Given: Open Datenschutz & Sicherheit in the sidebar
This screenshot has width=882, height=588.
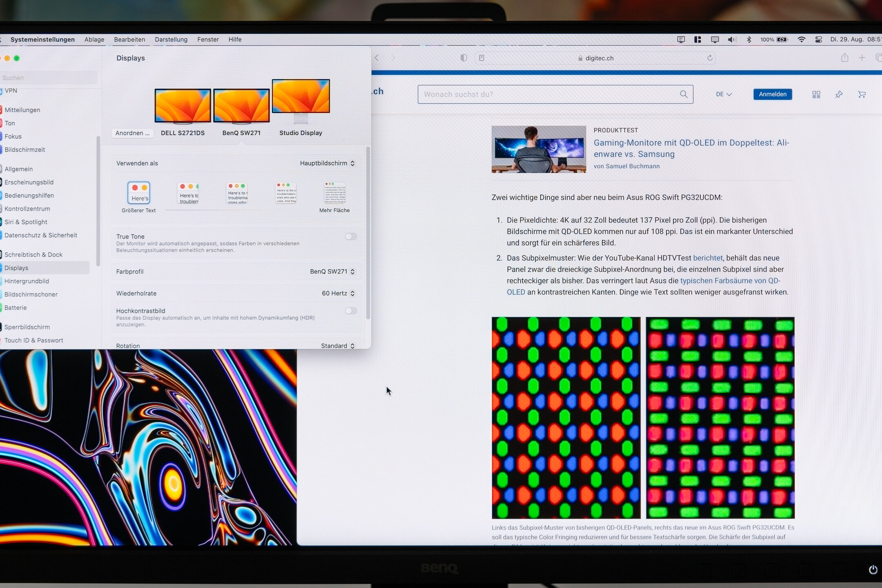Looking at the screenshot, I should coord(40,235).
